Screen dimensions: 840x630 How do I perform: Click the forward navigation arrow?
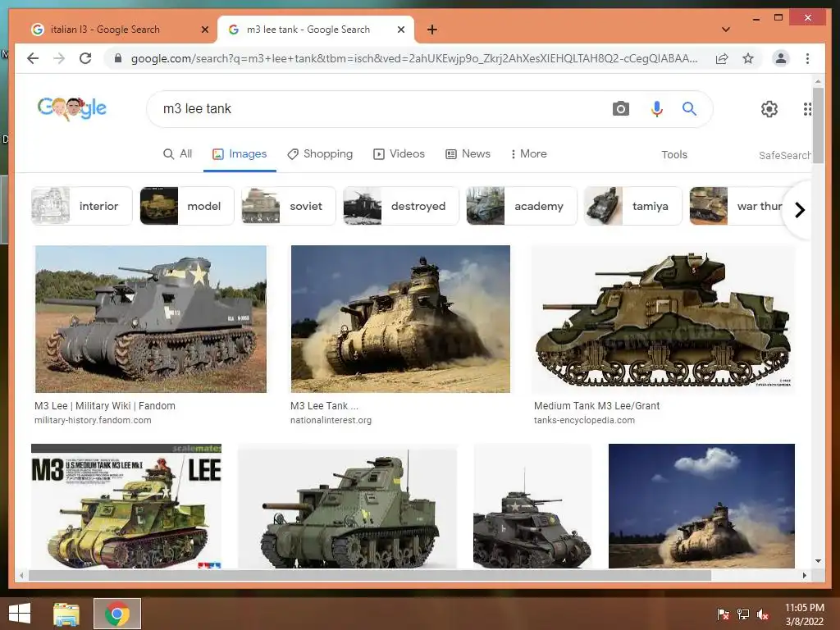coord(59,58)
